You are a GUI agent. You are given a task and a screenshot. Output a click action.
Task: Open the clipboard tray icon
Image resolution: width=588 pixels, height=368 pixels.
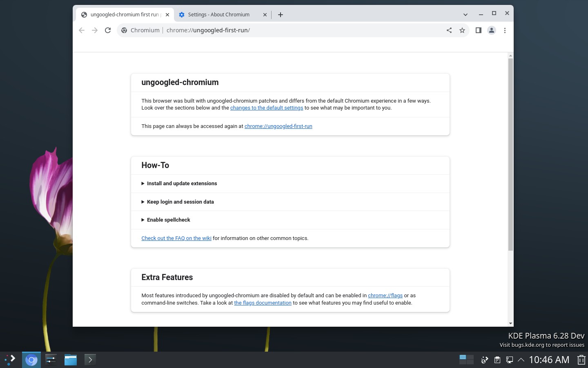click(497, 360)
